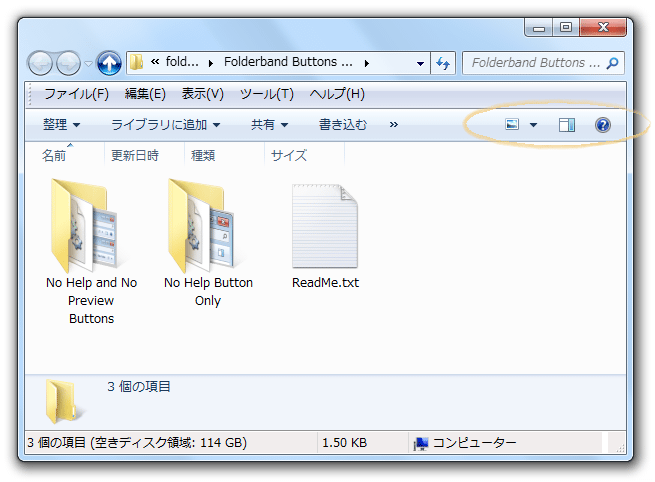Open the 共有 dropdown
This screenshot has height=482, width=655.
(269, 125)
